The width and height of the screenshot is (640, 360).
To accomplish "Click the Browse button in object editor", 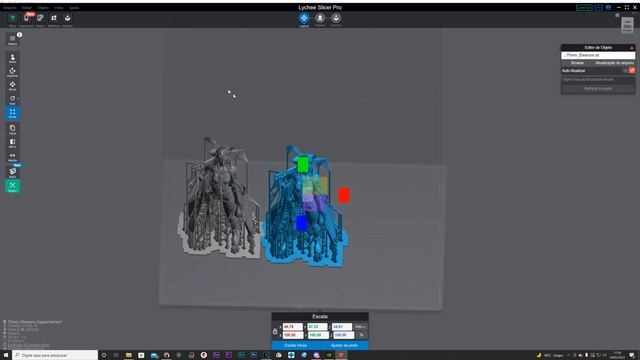I will 577,63.
